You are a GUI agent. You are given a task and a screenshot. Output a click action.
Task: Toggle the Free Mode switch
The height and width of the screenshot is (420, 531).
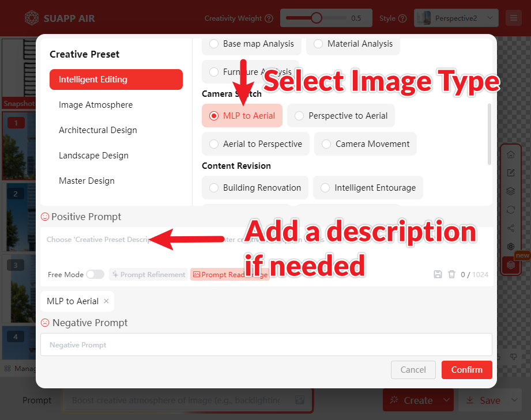point(95,275)
